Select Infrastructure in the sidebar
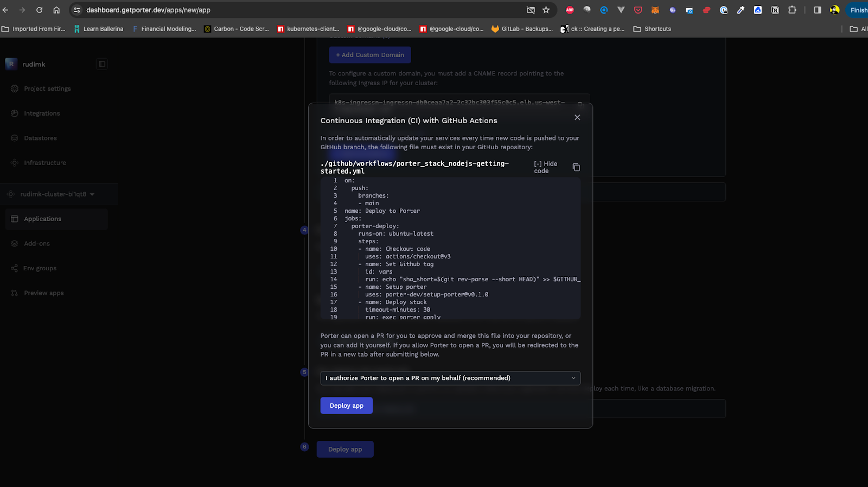This screenshot has height=487, width=868. pyautogui.click(x=44, y=163)
